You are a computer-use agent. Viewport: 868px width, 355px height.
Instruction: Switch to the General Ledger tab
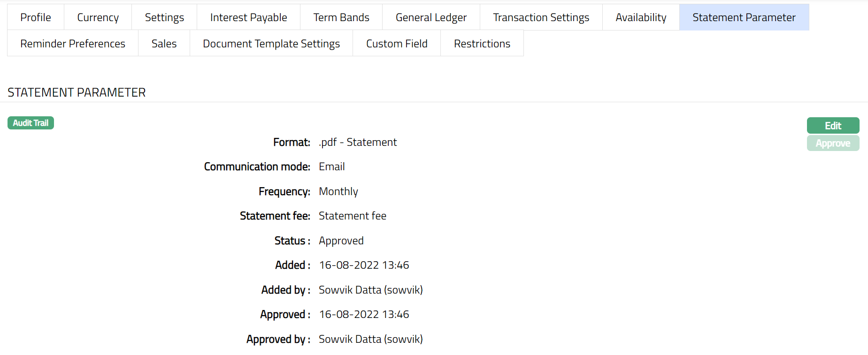click(431, 17)
